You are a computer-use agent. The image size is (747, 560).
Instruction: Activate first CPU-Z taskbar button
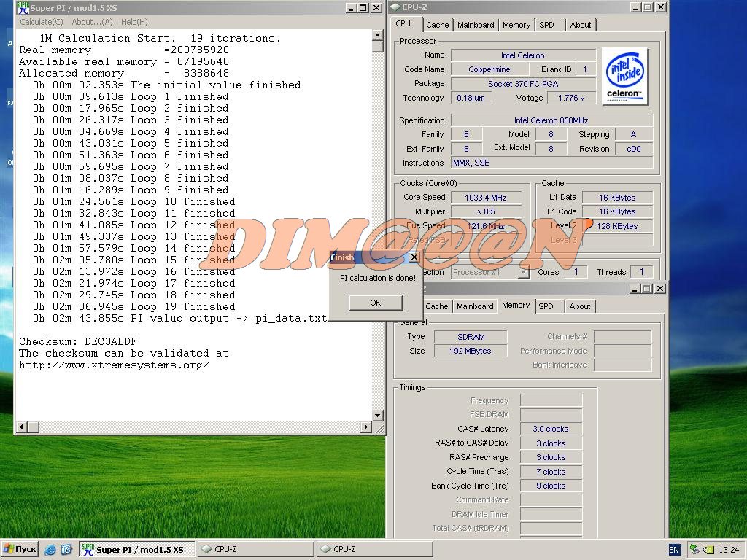[x=256, y=549]
